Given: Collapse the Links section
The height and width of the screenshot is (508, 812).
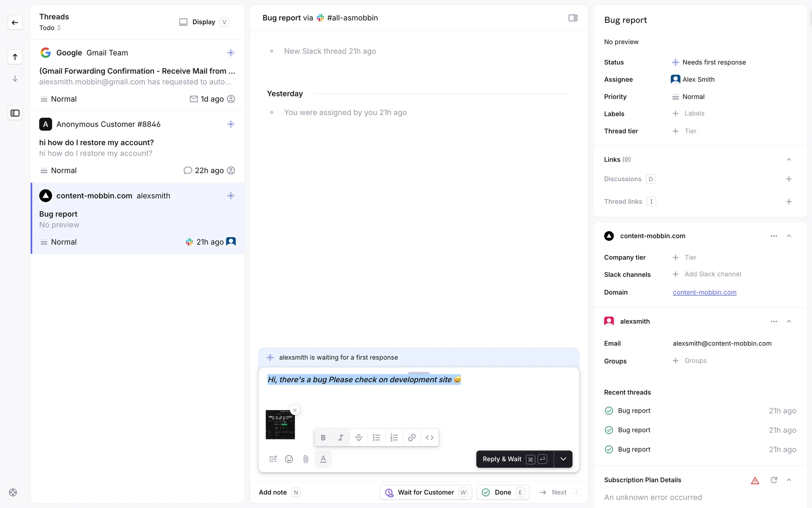Looking at the screenshot, I should (x=789, y=160).
